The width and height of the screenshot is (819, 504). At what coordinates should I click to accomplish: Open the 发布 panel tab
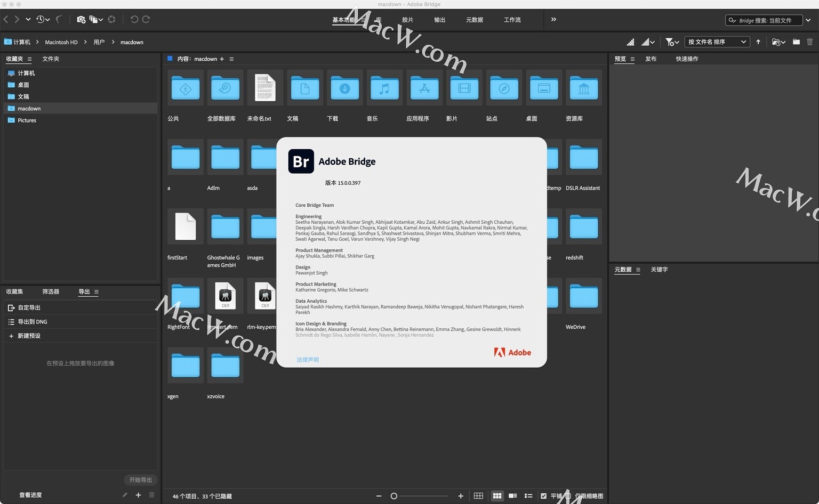651,59
